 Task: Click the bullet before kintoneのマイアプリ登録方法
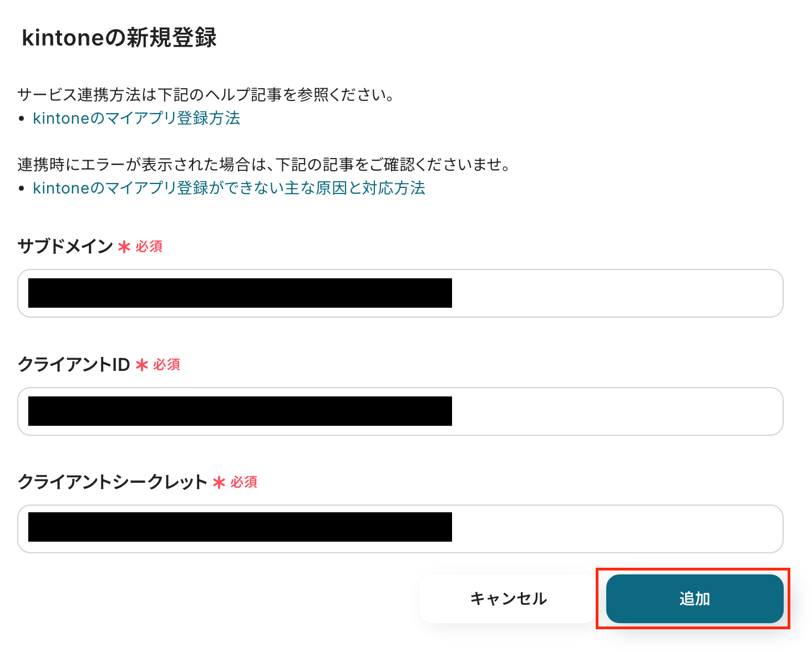[22, 119]
